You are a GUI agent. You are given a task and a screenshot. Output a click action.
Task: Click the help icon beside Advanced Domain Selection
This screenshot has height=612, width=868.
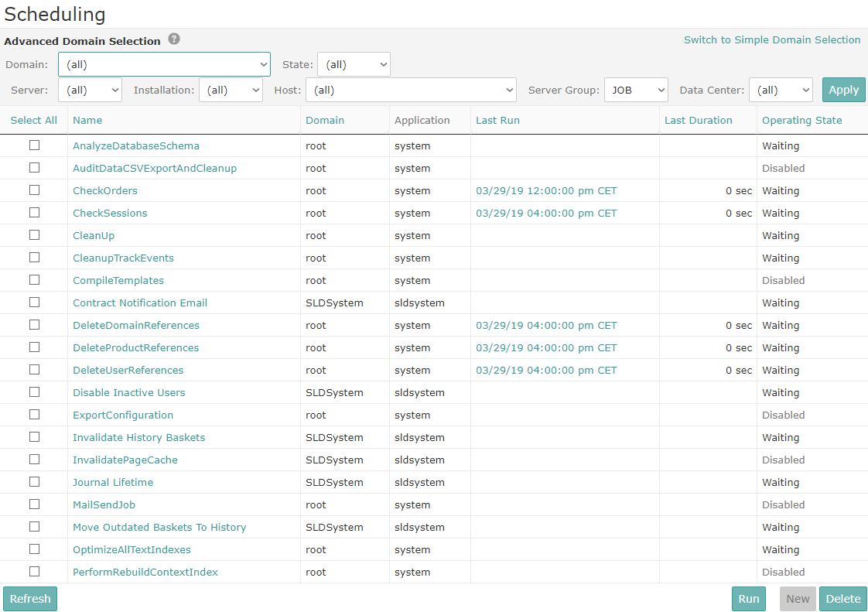click(x=173, y=40)
